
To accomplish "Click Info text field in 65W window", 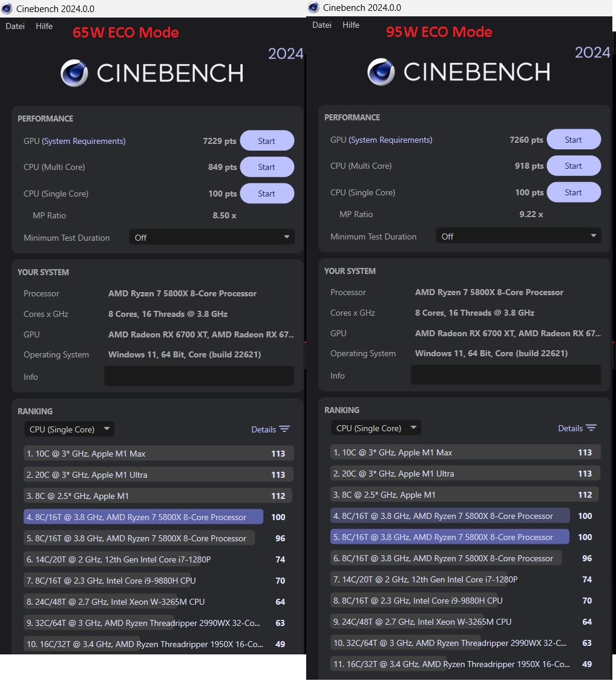I will pos(199,376).
